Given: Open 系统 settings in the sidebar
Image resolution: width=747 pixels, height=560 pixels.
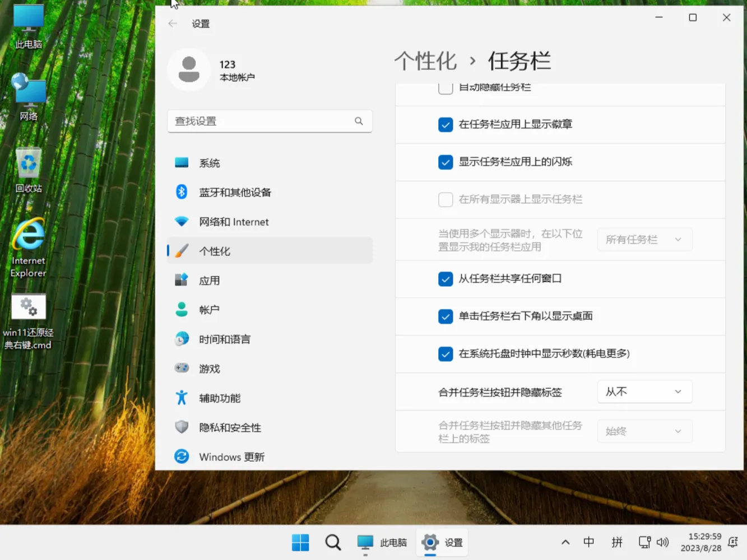Looking at the screenshot, I should coord(210,162).
